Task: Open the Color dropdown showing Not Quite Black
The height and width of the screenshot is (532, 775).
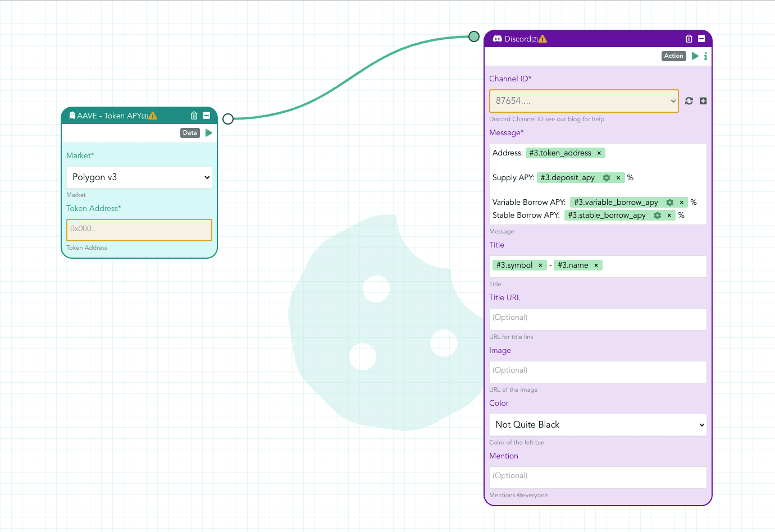Action: tap(598, 425)
